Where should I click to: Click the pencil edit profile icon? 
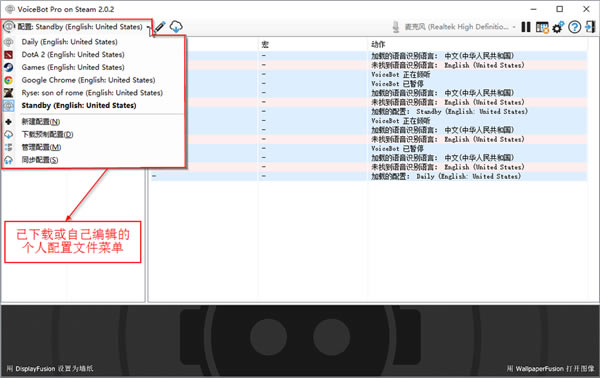pyautogui.click(x=160, y=27)
